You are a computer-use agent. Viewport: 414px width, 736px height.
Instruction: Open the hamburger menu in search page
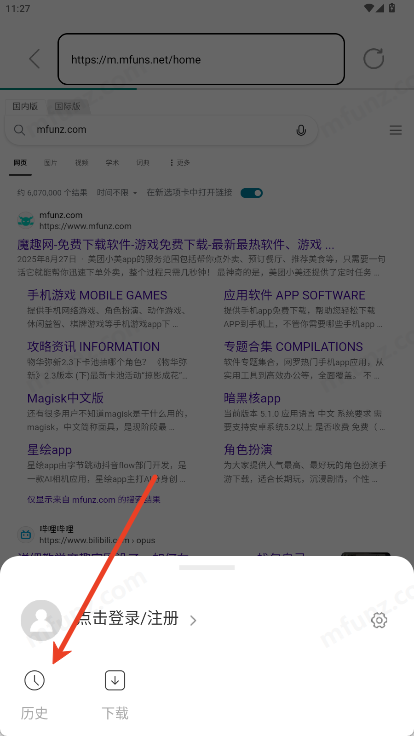point(396,130)
